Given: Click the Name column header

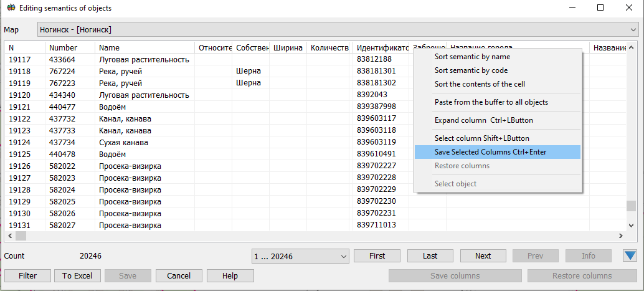Looking at the screenshot, I should tap(144, 48).
